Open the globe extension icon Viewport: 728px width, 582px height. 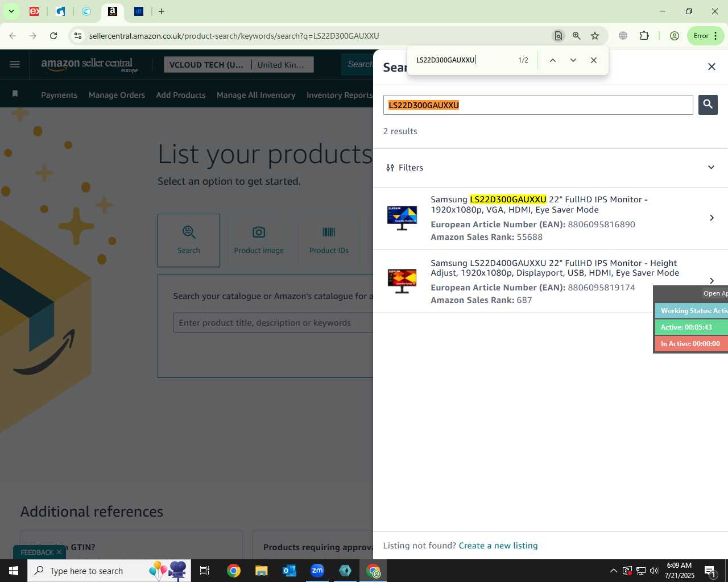623,36
